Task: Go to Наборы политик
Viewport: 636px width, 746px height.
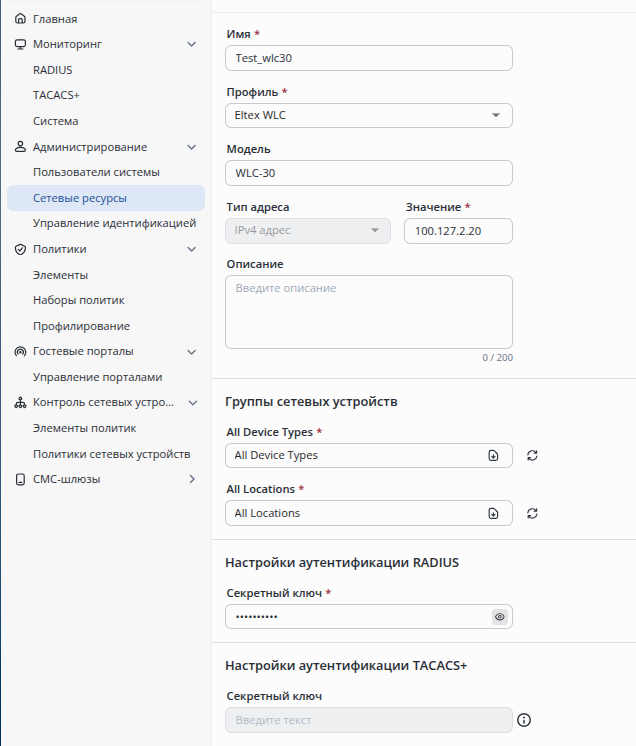Action: click(x=78, y=300)
